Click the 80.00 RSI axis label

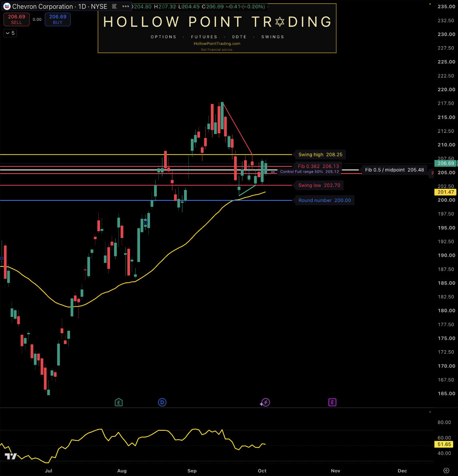(444, 422)
